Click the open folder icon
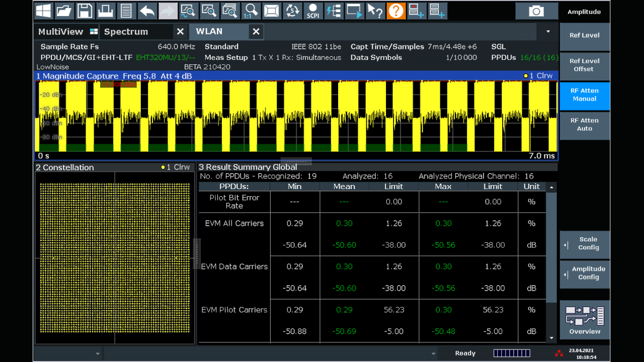The height and width of the screenshot is (362, 644). (x=64, y=11)
